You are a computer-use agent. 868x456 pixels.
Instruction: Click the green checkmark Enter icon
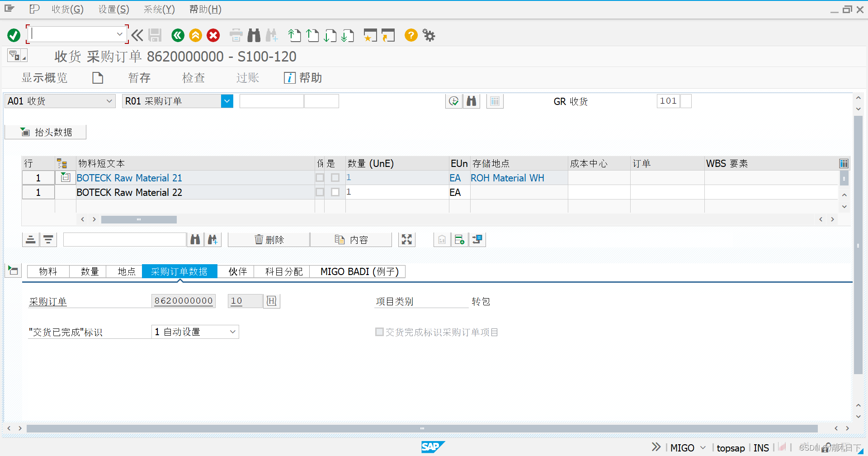(x=14, y=35)
